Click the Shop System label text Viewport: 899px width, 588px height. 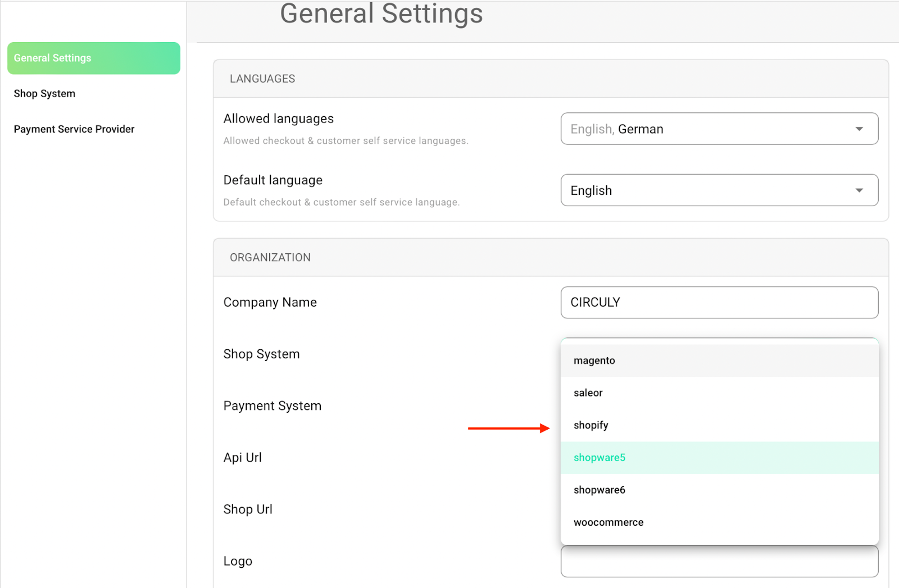coord(261,354)
